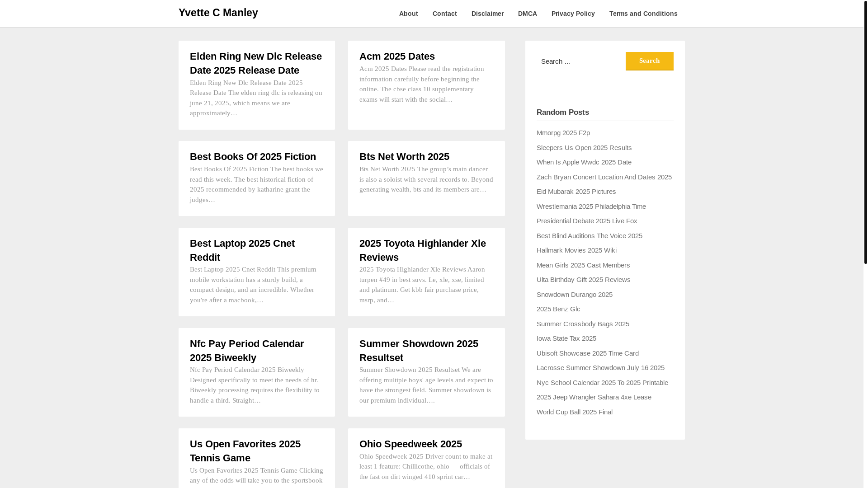Open the Elden Ring New Dlc Release Date post
Image resolution: width=868 pixels, height=488 pixels.
click(x=256, y=63)
